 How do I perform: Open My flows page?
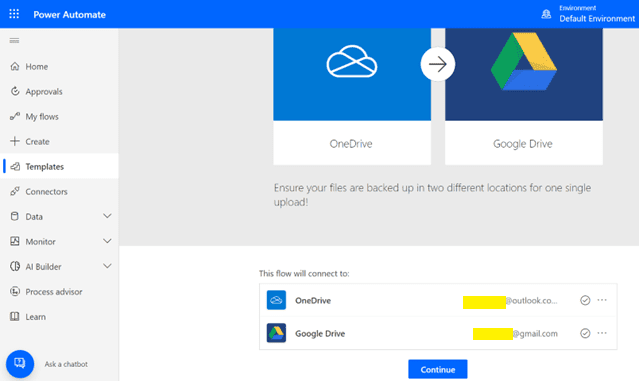tap(59, 117)
